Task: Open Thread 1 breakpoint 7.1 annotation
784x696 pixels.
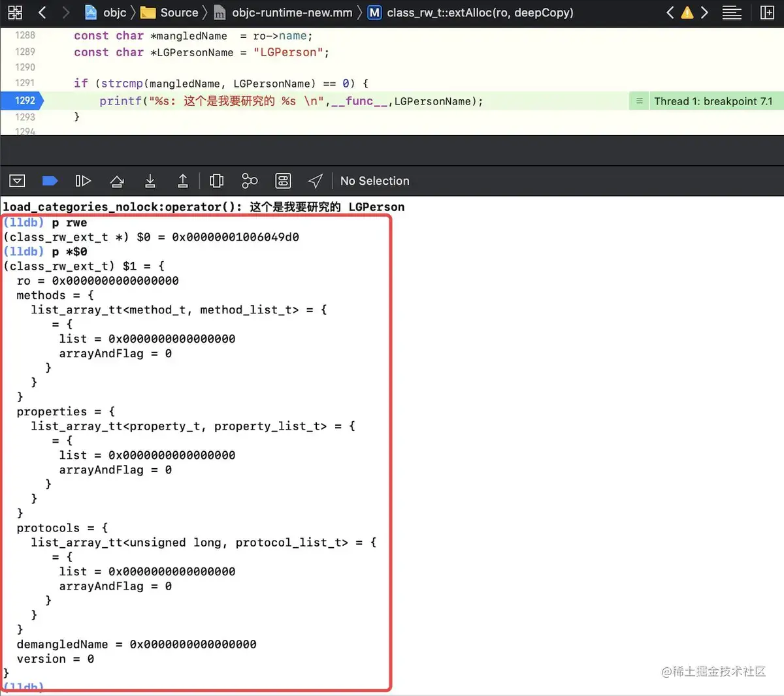Action: pos(713,101)
